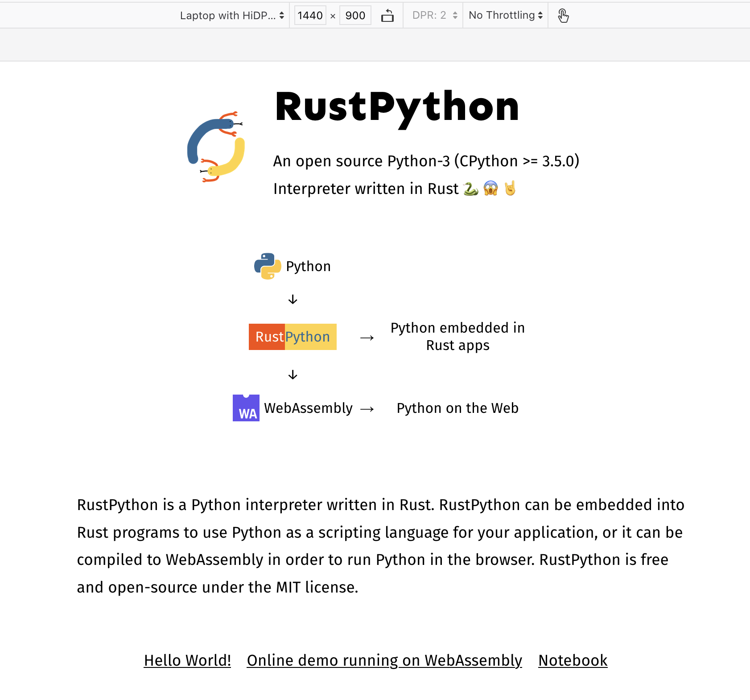Click the purple WebAssembly WA icon
The width and height of the screenshot is (750, 700).
pyautogui.click(x=246, y=408)
